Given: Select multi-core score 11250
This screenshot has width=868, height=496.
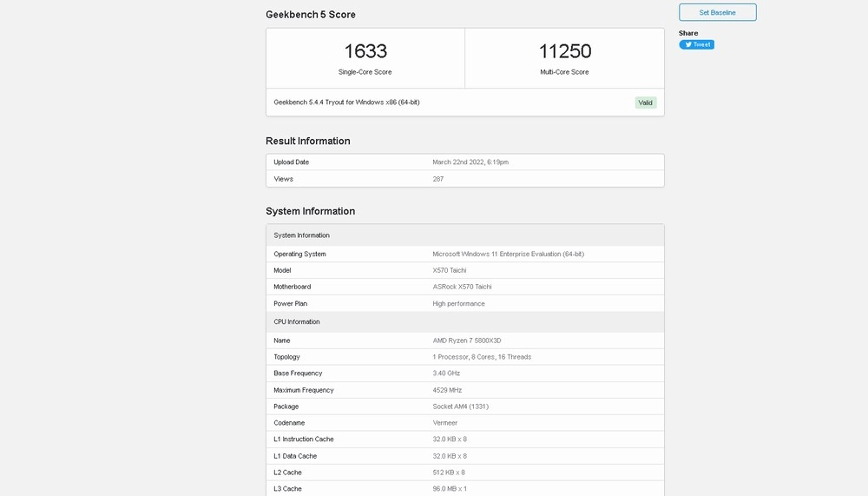Looking at the screenshot, I should (x=565, y=51).
